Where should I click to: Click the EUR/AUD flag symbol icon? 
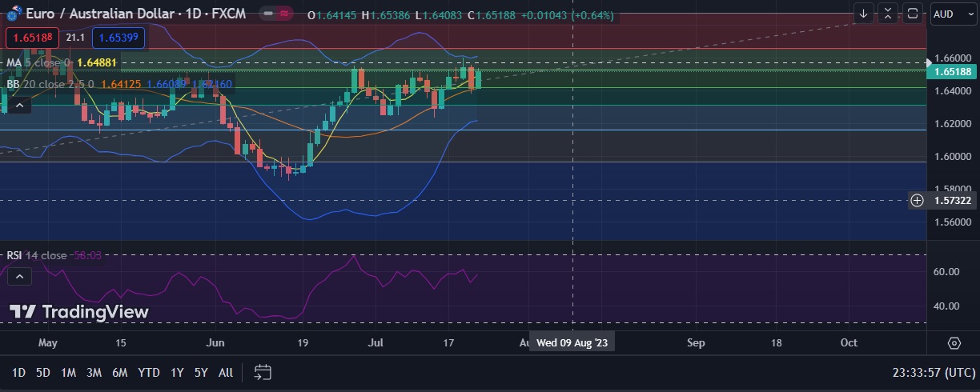pyautogui.click(x=14, y=14)
